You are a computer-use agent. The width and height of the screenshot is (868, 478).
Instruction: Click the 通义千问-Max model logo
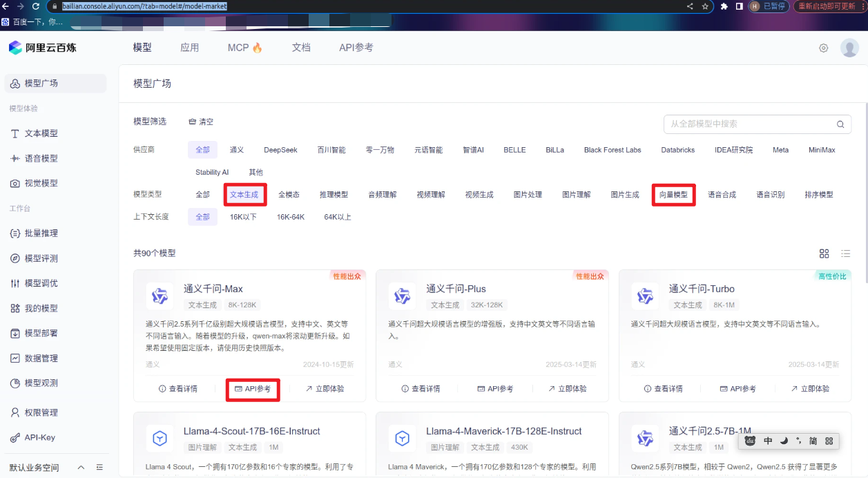click(x=160, y=296)
